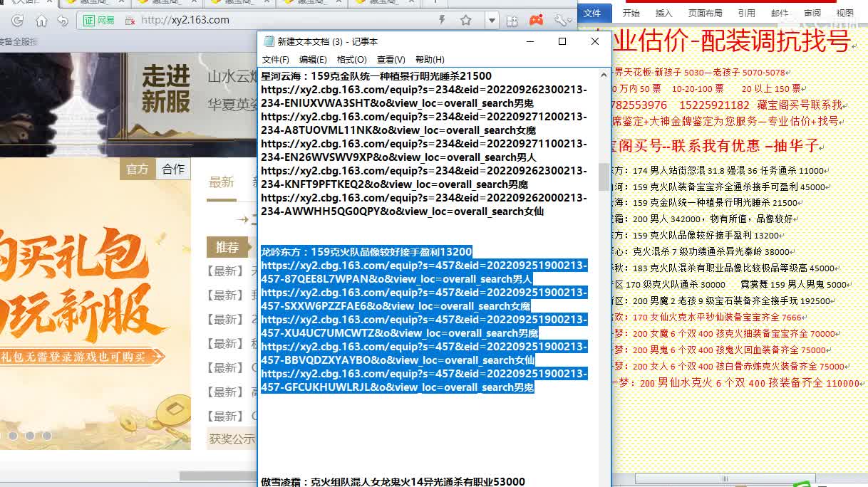Open the 查看(V) menu in Notepad
This screenshot has width=868, height=487.
click(391, 60)
